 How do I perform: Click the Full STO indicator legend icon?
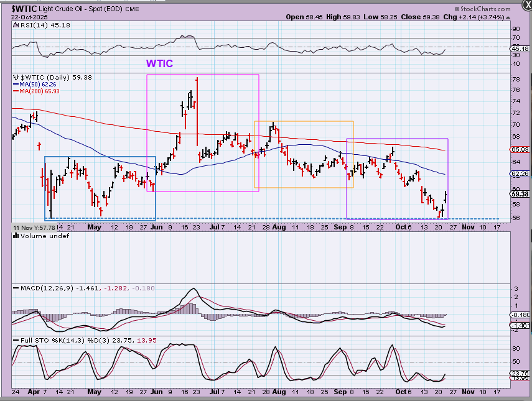14,341
